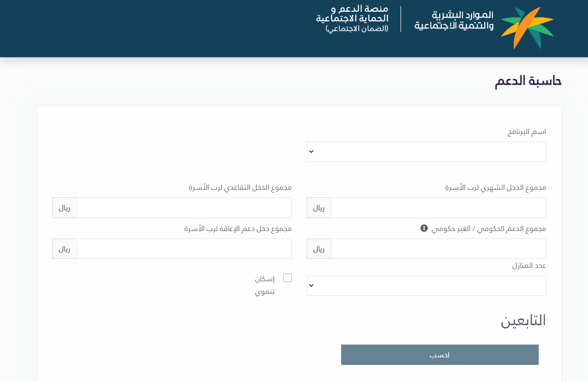Open the اسم البرنامج dropdown
Screen dimensions: 588x381
tap(426, 151)
